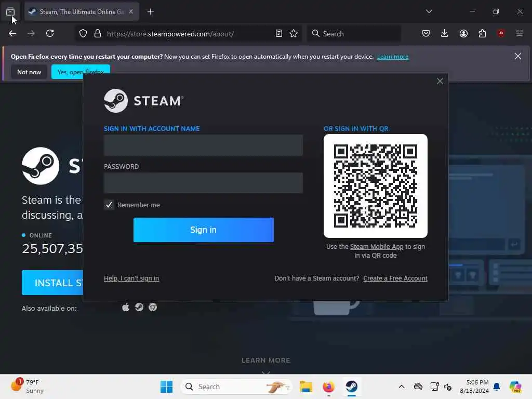Click the muted volume tray icon

(448, 387)
